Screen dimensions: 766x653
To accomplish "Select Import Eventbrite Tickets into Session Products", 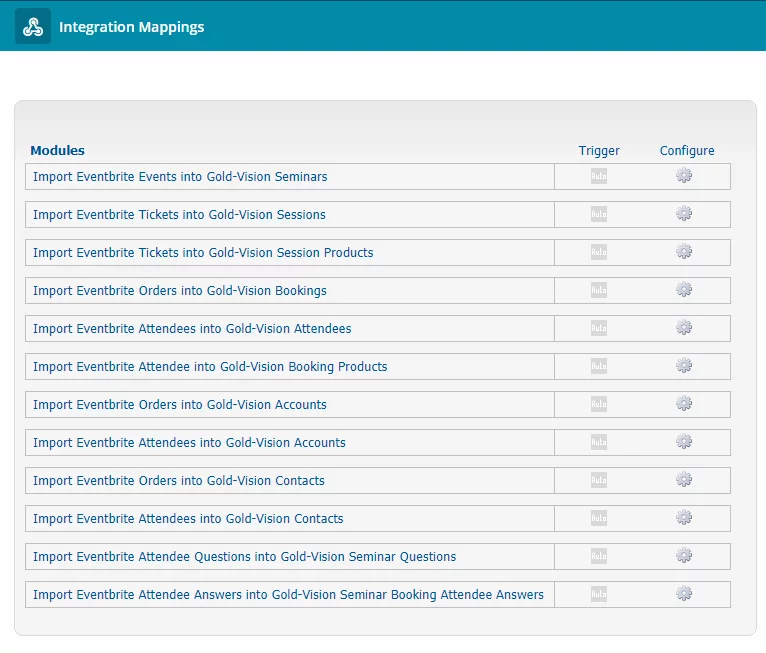I will pyautogui.click(x=203, y=253).
